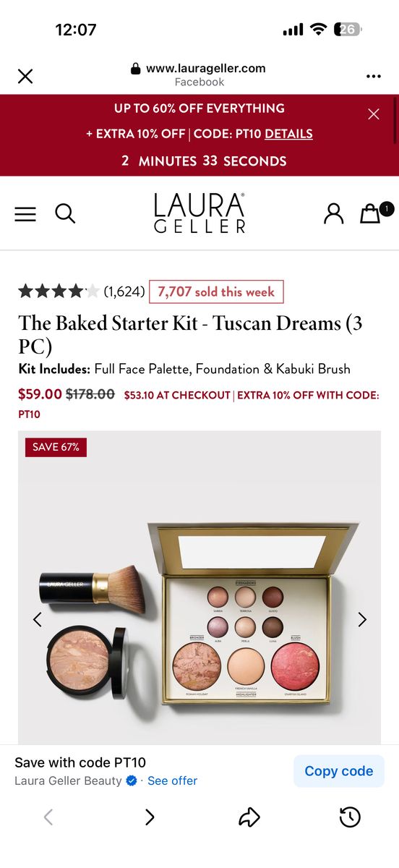
Task: Open promo DETAILS link
Action: (x=288, y=134)
